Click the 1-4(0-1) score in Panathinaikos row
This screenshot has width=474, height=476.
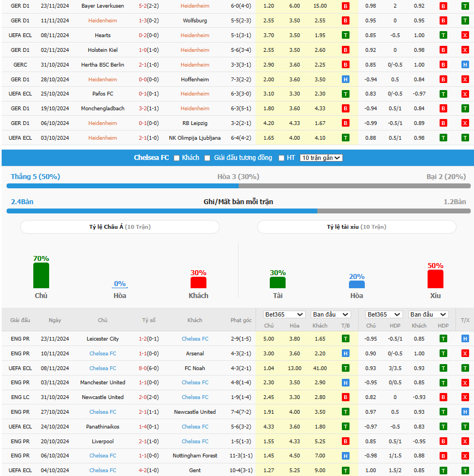149,426
